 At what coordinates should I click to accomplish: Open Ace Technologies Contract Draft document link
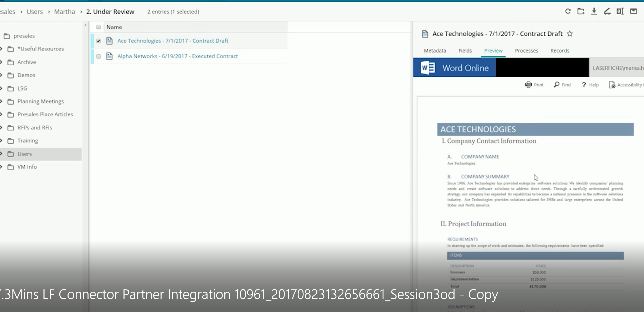(173, 41)
